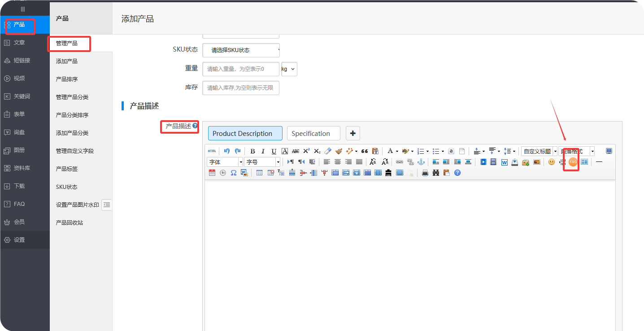The height and width of the screenshot is (331, 644).
Task: Insert the date with calendar icon
Action: pyautogui.click(x=212, y=173)
